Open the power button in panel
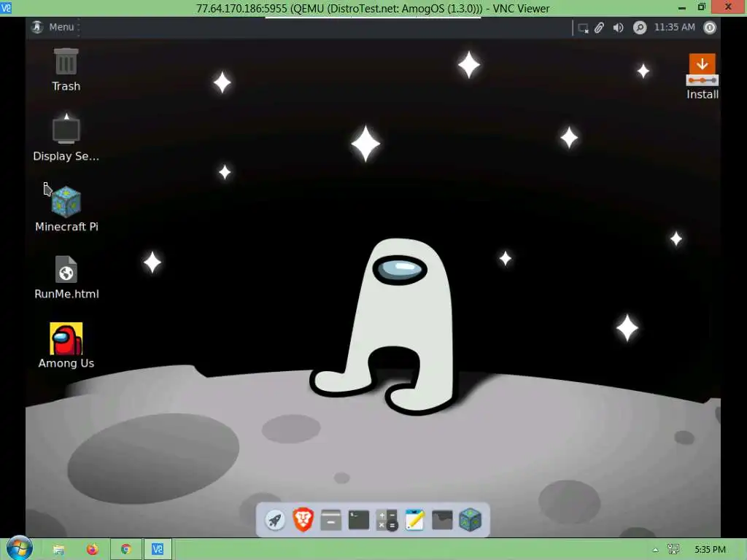The height and width of the screenshot is (560, 747). coord(710,28)
